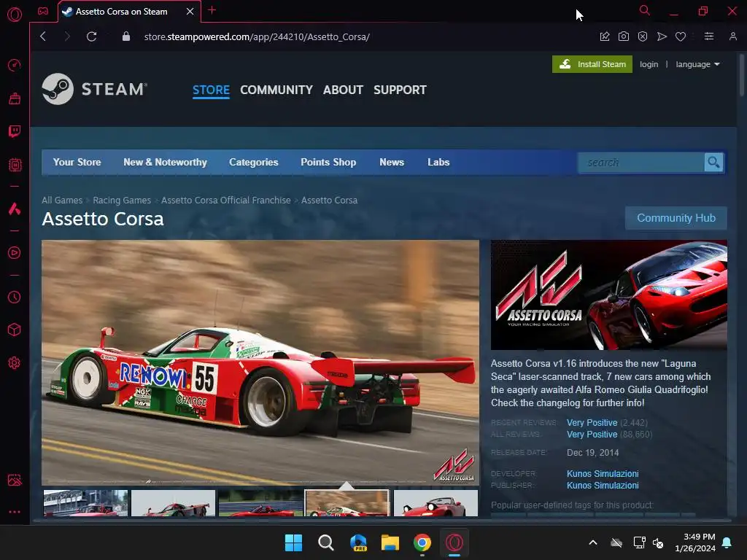Open the profile account icon
Viewport: 747px width, 560px height.
click(732, 36)
